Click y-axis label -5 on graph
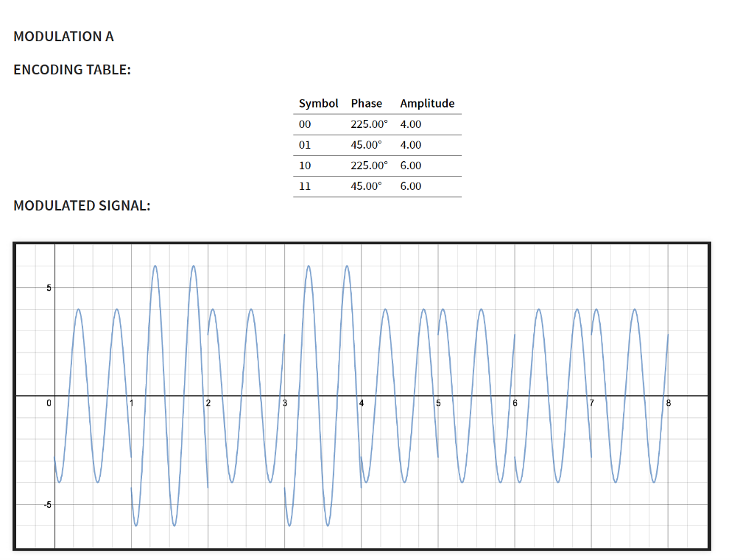This screenshot has width=754, height=560. 47,505
